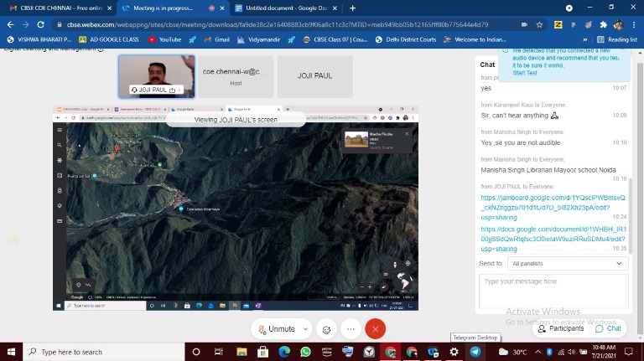Viewport: 644px width, 361px height.
Task: Click the Start Test audio link
Action: coord(525,73)
